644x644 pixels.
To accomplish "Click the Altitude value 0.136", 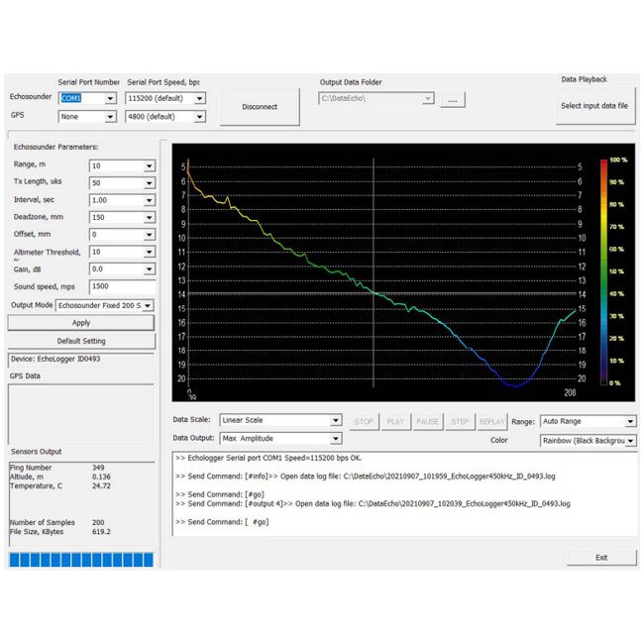I will point(101,477).
